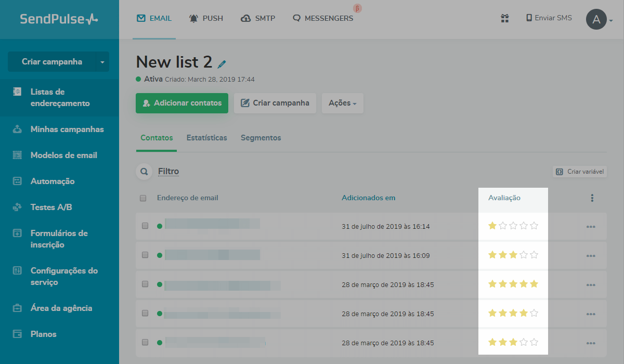Click Criar campanha button beside Adicionar contatos

click(275, 103)
